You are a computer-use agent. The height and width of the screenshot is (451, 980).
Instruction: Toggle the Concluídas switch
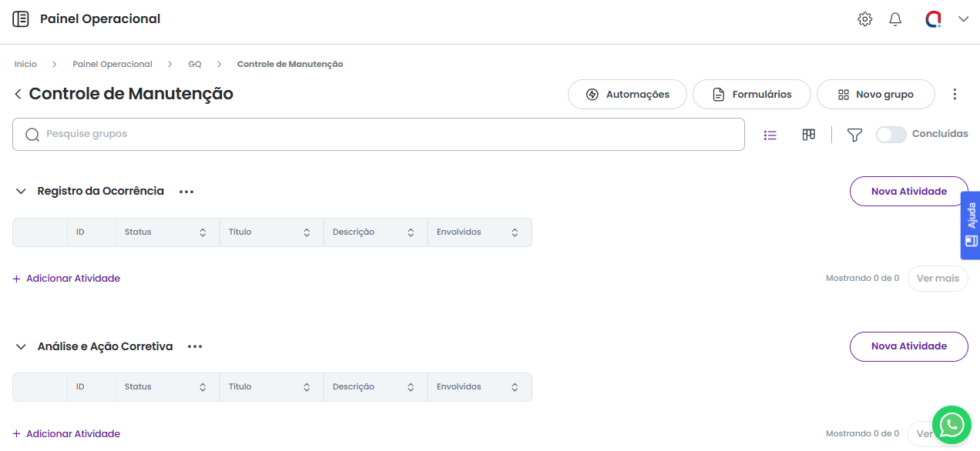[x=891, y=135]
